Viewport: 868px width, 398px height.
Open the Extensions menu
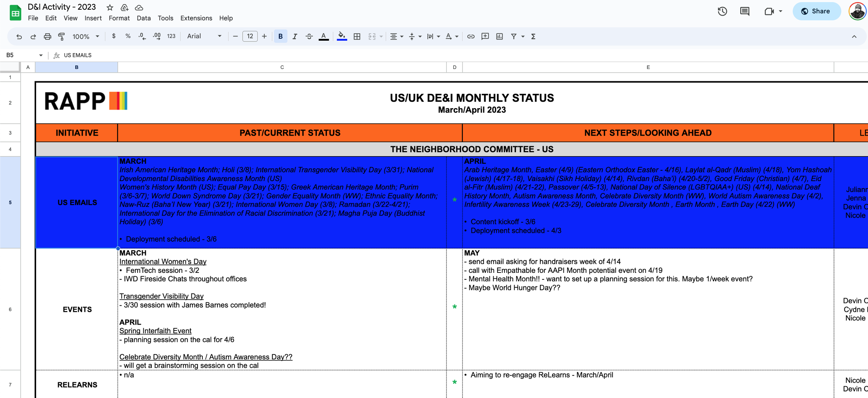coord(196,18)
